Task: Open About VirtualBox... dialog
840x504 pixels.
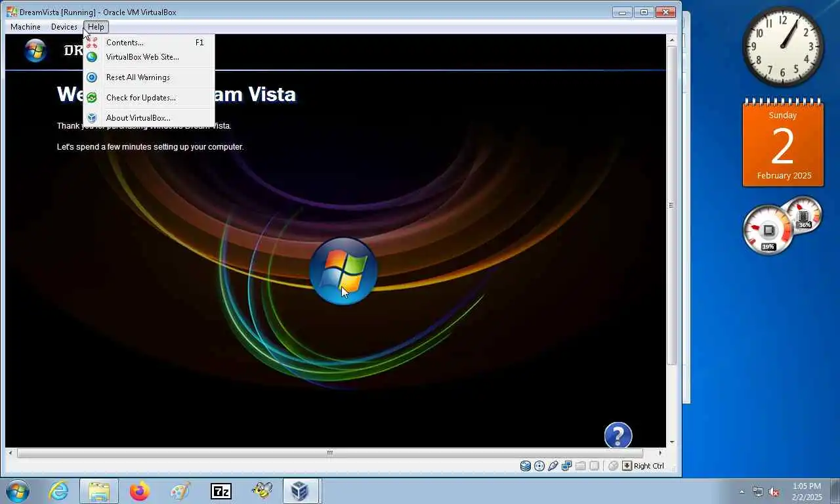Action: coord(149,118)
